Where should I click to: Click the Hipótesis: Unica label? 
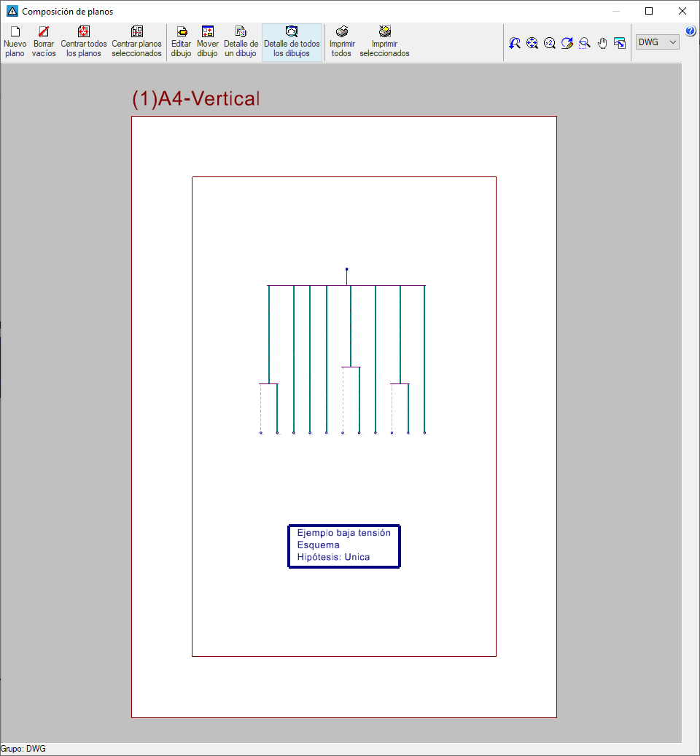[x=334, y=557]
